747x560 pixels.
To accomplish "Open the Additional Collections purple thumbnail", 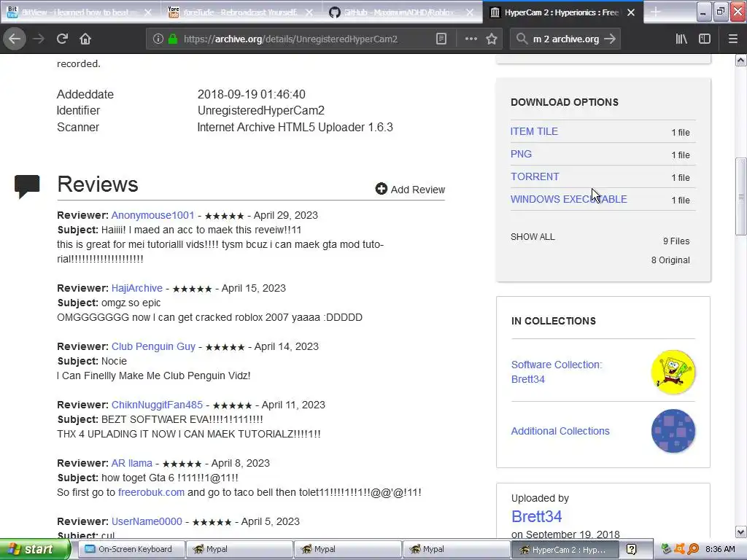I will (x=673, y=431).
